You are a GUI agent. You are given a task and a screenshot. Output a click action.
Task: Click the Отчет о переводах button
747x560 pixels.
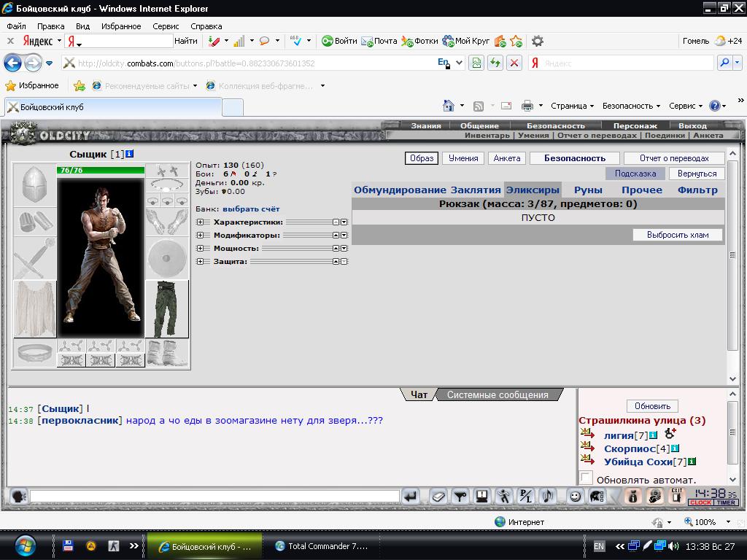click(x=674, y=158)
